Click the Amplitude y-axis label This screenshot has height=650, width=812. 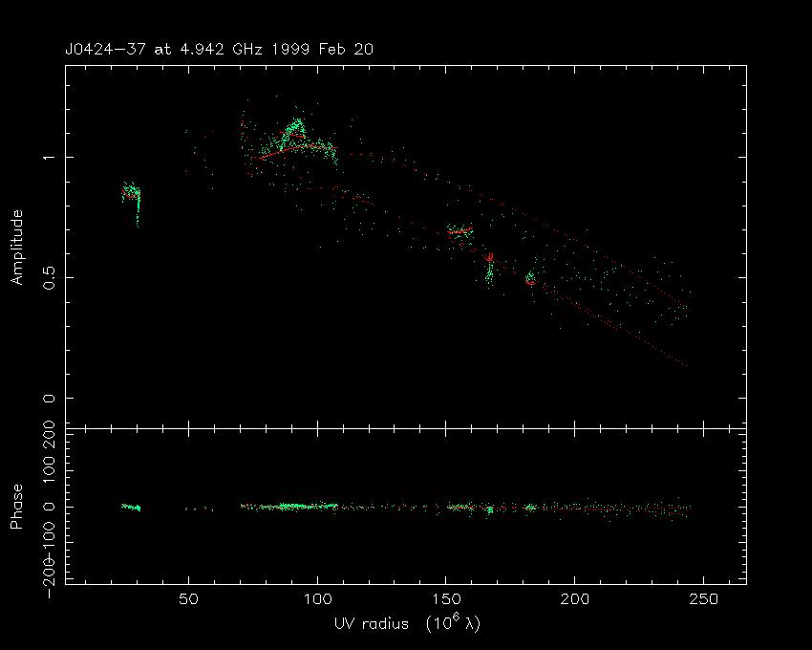coord(16,248)
